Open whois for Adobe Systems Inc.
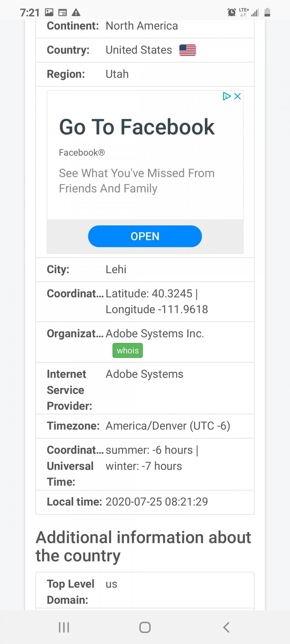 pyautogui.click(x=128, y=351)
